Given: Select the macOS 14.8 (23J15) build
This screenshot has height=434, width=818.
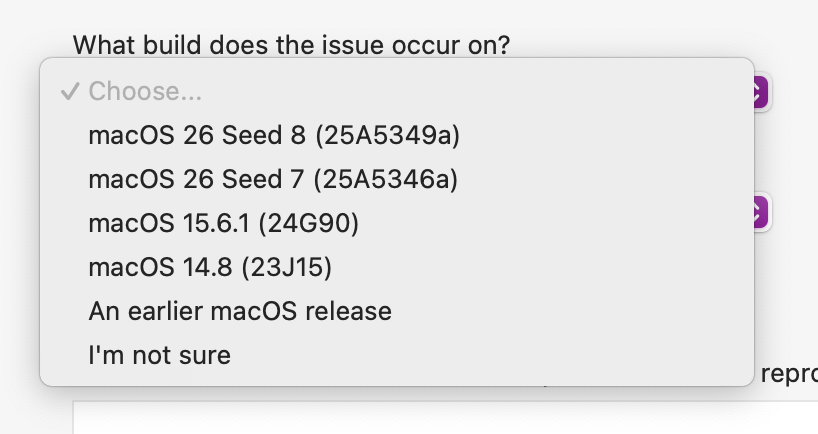Looking at the screenshot, I should [210, 268].
